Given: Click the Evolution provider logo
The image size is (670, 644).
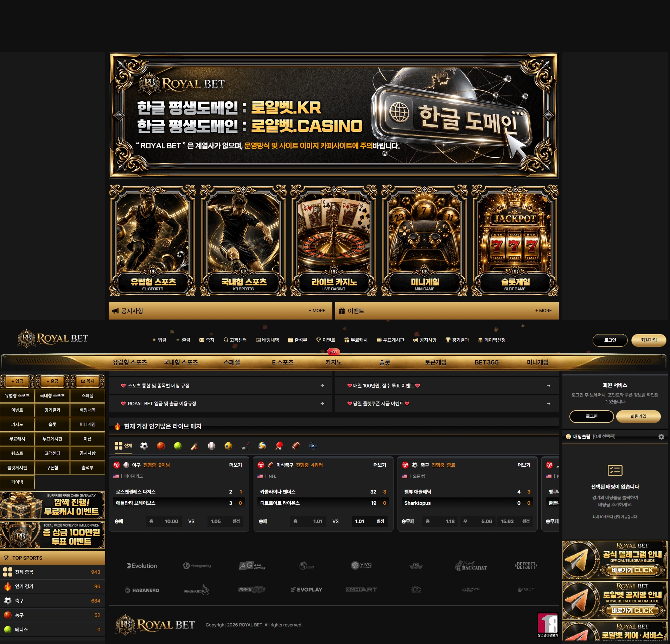Looking at the screenshot, I should coord(142,566).
